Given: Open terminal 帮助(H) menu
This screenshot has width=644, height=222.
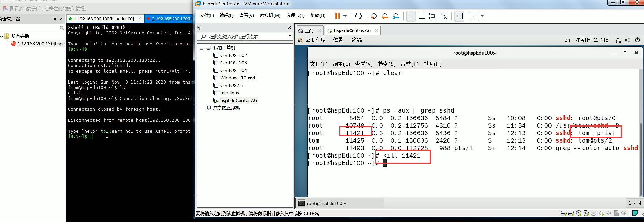Looking at the screenshot, I should click(x=433, y=64).
